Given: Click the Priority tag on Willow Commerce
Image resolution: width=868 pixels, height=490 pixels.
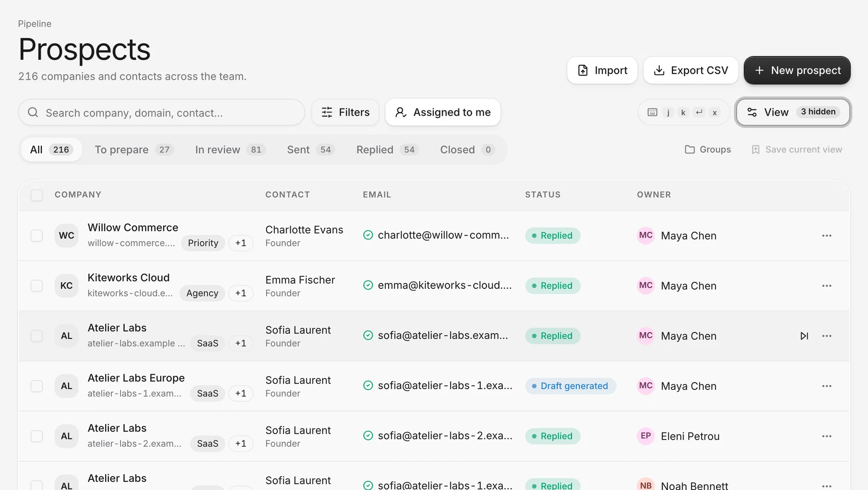Looking at the screenshot, I should click(203, 243).
